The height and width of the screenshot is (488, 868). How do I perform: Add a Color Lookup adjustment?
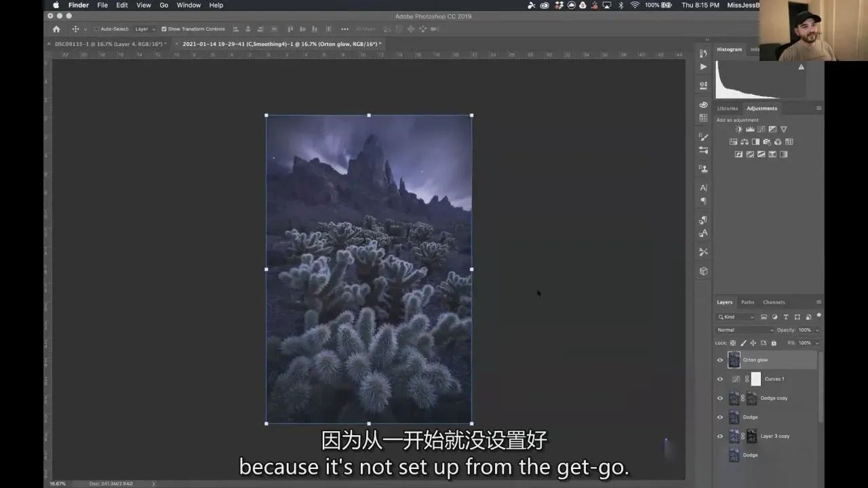point(789,142)
